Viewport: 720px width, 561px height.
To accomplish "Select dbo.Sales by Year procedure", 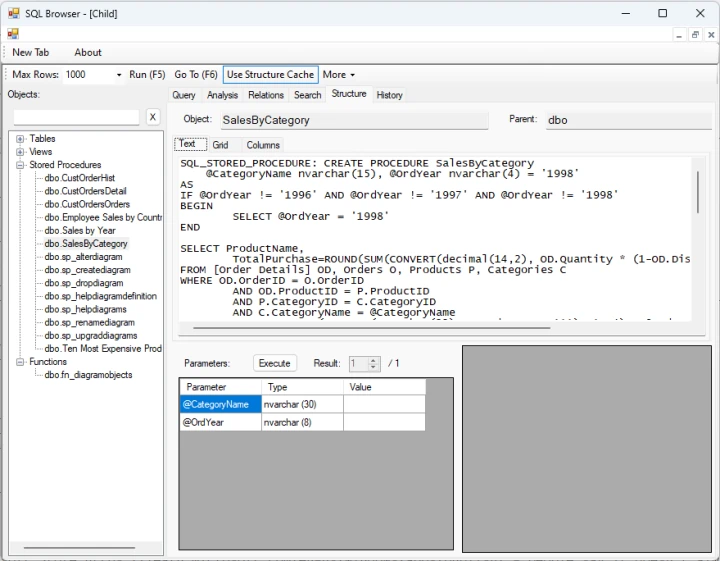I will pos(80,230).
